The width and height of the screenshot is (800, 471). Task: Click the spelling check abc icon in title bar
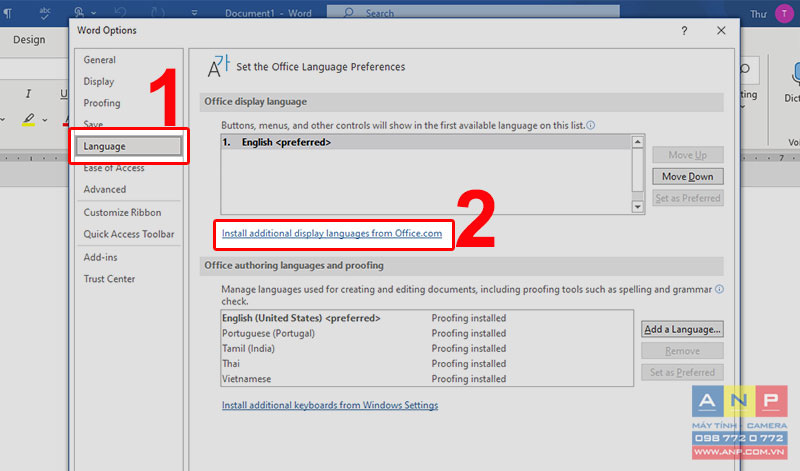(x=45, y=13)
